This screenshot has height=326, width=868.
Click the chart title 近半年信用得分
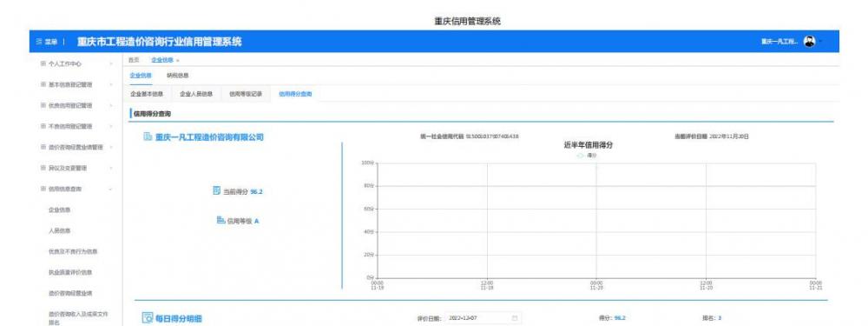click(x=588, y=145)
